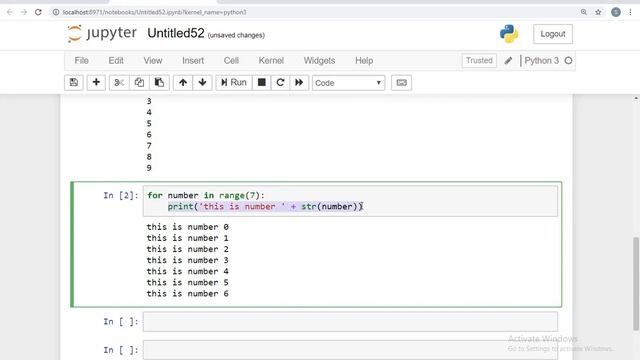Click the pencil edit mode indicator
This screenshot has height=360, width=640.
[508, 61]
